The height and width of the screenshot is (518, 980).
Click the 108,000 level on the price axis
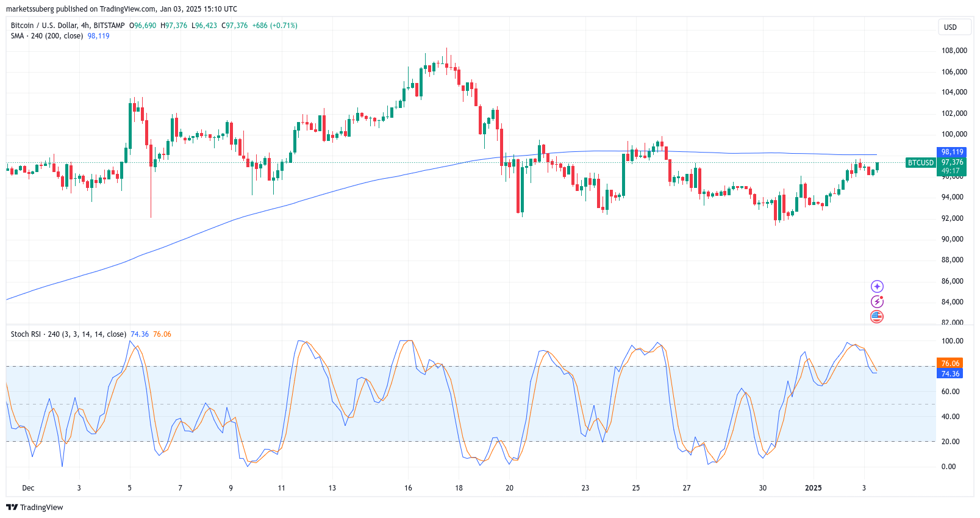coord(954,51)
